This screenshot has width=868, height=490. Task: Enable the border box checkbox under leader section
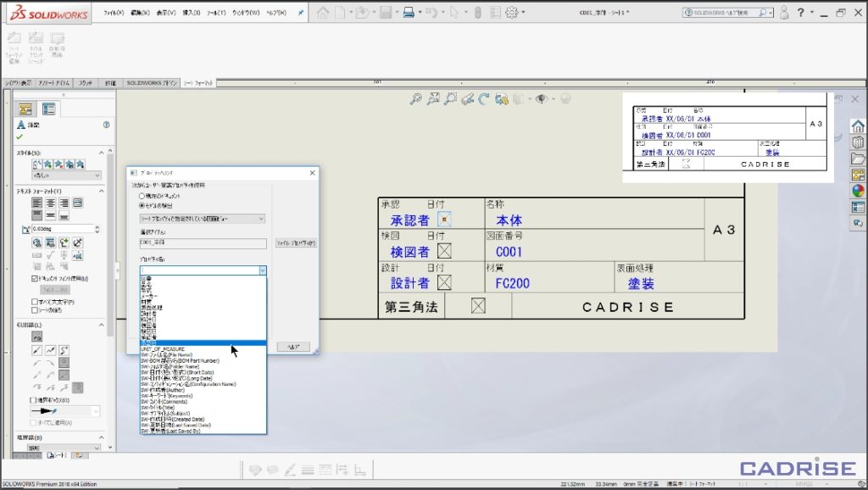35,400
